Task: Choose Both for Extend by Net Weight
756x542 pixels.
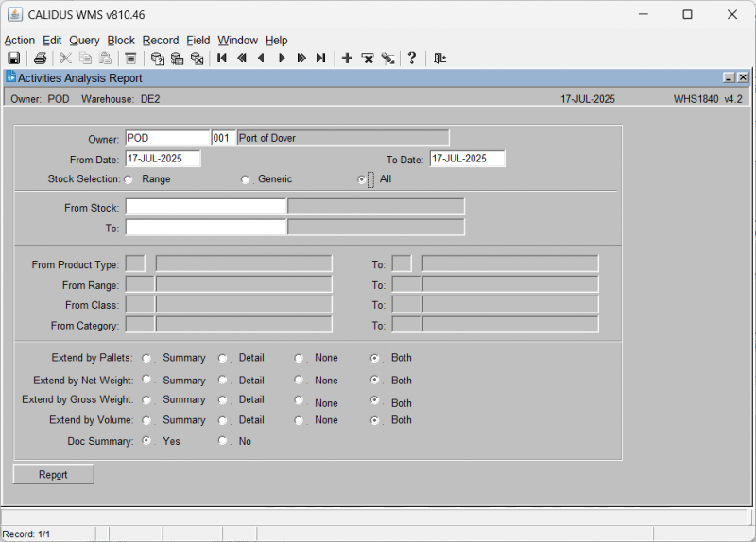Action: click(x=374, y=380)
